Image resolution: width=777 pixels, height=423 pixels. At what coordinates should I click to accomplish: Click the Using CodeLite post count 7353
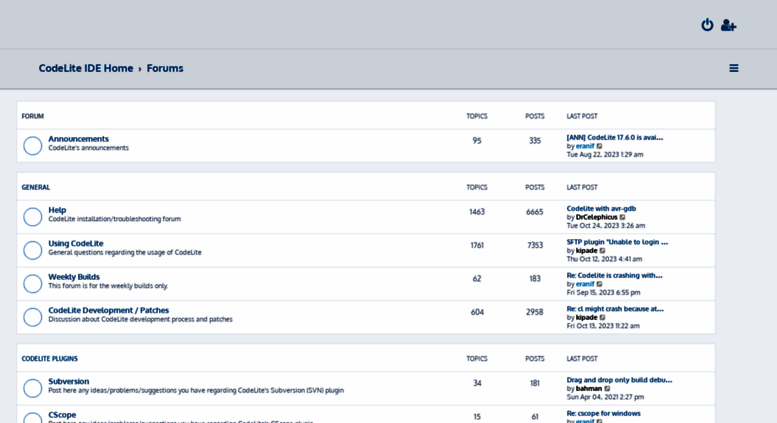click(x=535, y=245)
